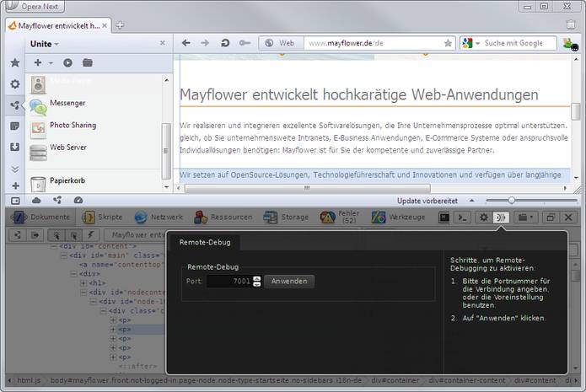Image resolution: width=586 pixels, height=392 pixels.
Task: Focus the address field www.mayflower.de/de
Action: coord(374,43)
